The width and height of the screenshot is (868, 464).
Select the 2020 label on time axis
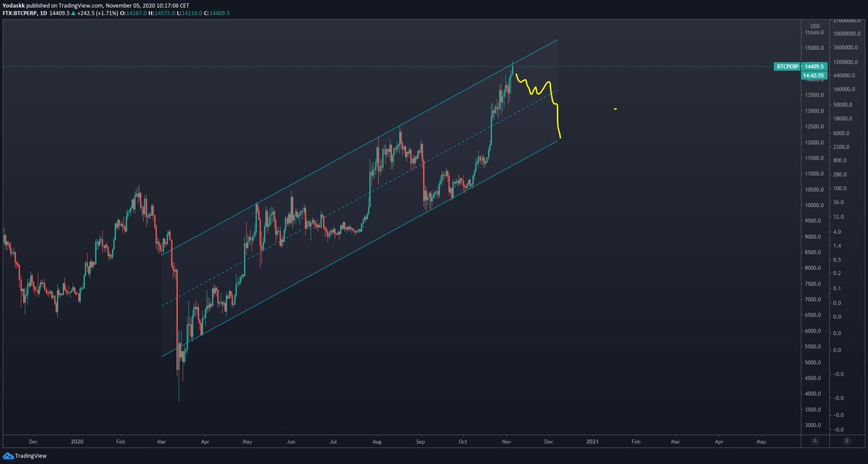(77, 441)
